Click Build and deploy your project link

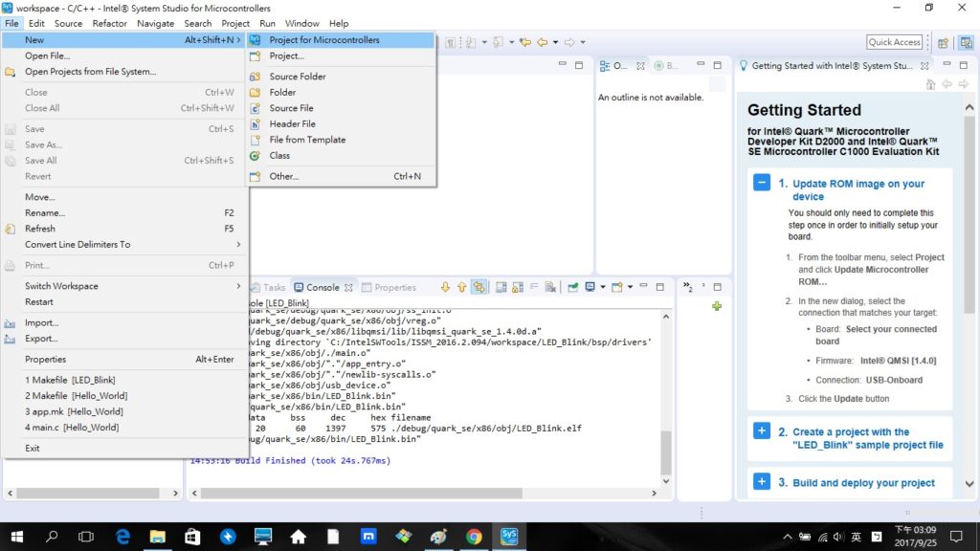[863, 483]
